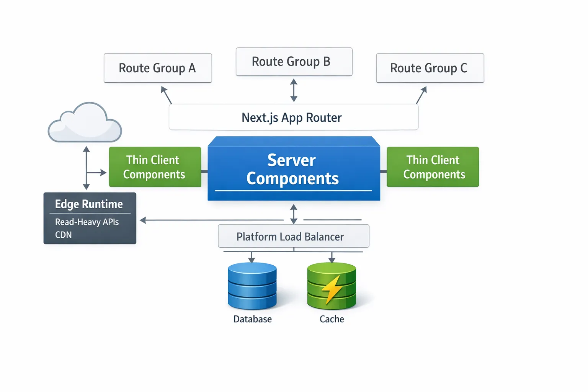Screen dimensions: 588x392
Task: Select the Platform Load Balancer box
Action: (293, 237)
